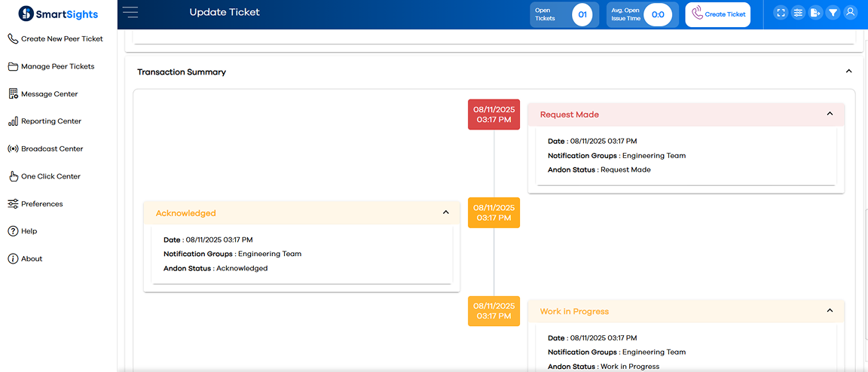Collapse the Work in Progress card

tap(830, 311)
